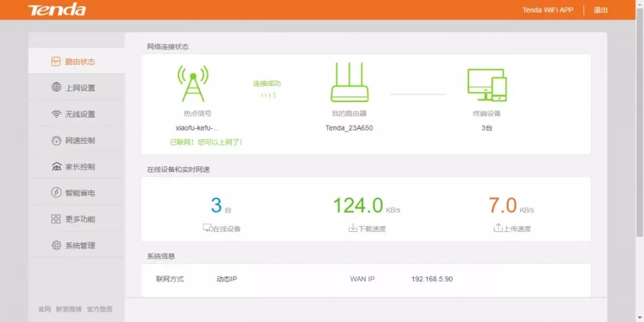Click 动态IP connection type value
644x322 pixels.
point(227,279)
